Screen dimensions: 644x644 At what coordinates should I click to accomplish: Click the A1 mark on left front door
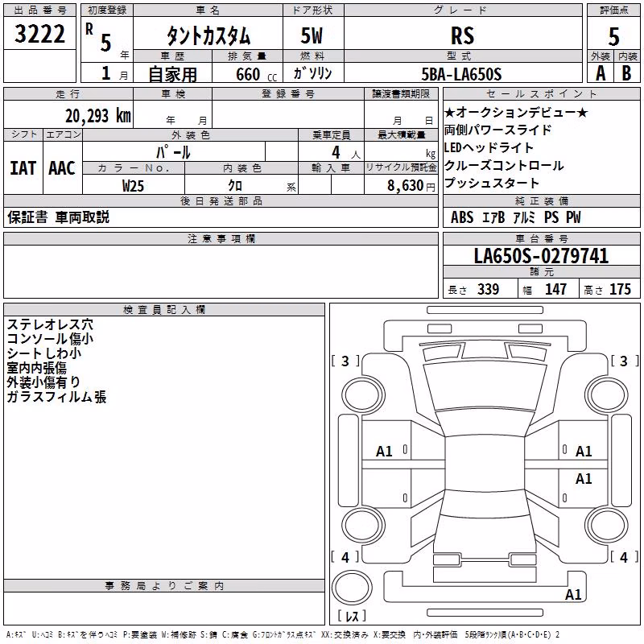pyautogui.click(x=385, y=452)
